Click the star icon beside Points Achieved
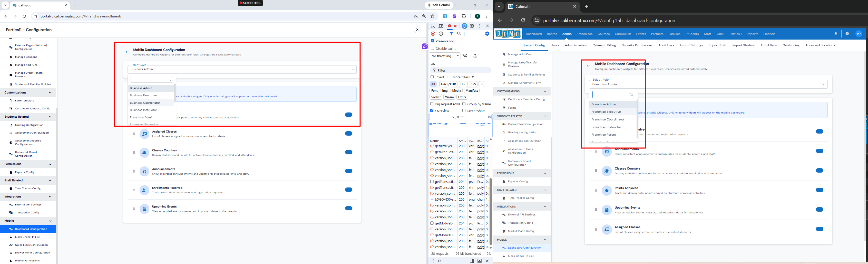The image size is (868, 264). click(x=607, y=191)
